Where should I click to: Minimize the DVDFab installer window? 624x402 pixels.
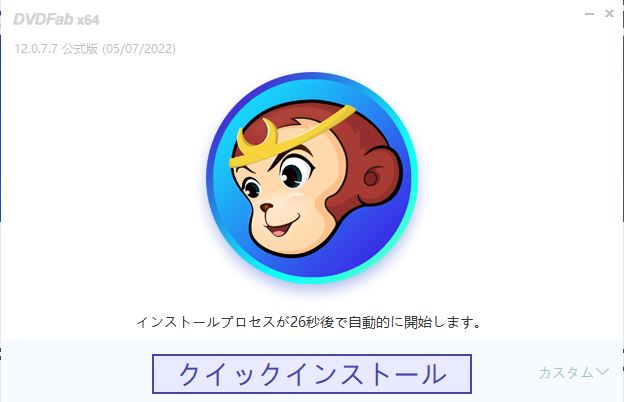pos(589,14)
